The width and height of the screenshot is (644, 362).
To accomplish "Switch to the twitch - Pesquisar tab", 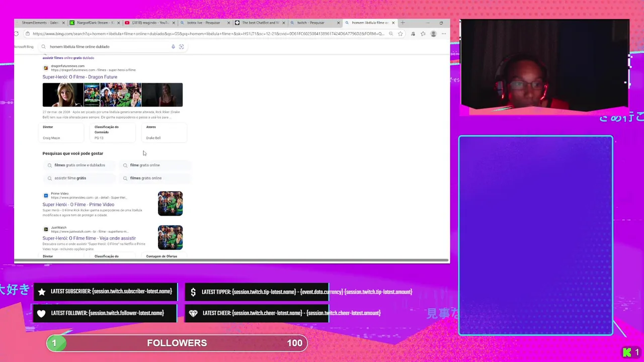I will coord(314,23).
